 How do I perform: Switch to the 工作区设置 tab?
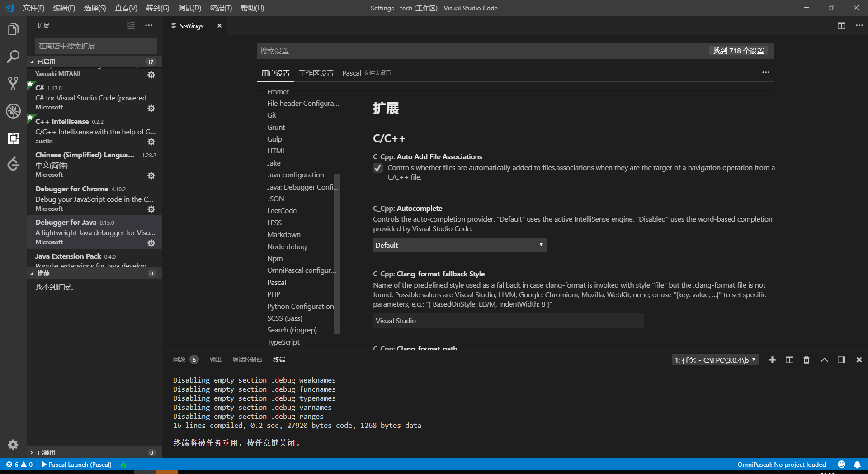pyautogui.click(x=316, y=73)
